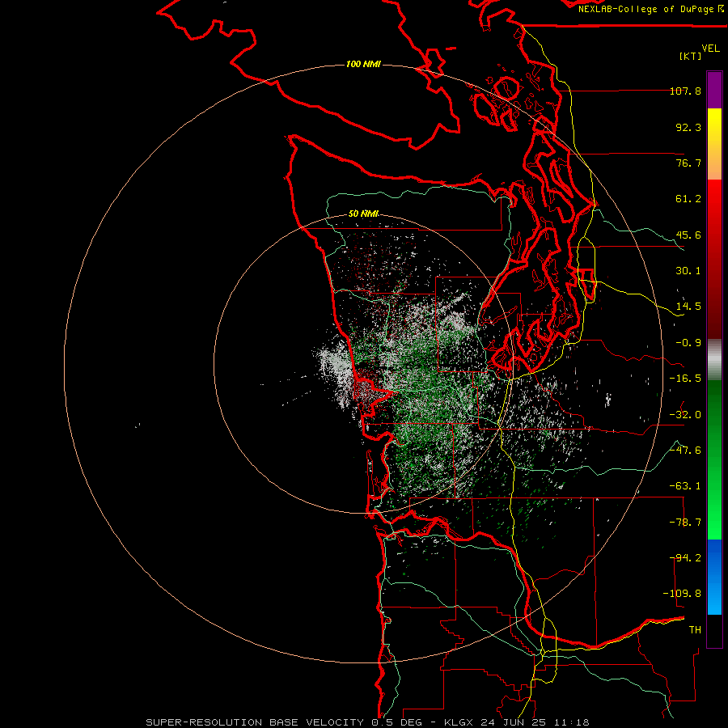Click the -63.1 legend value
The height and width of the screenshot is (728, 728).
tap(685, 486)
